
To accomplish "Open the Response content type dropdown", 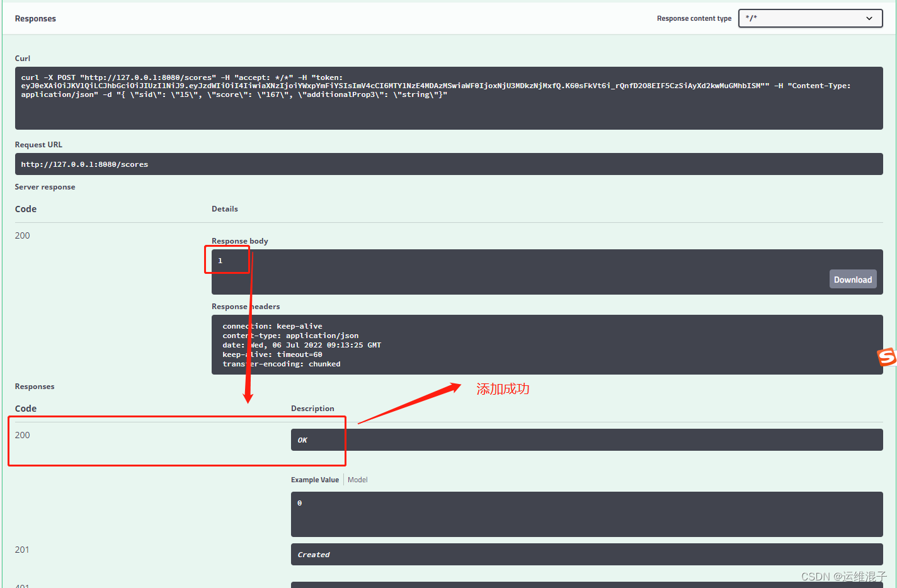I will (810, 18).
